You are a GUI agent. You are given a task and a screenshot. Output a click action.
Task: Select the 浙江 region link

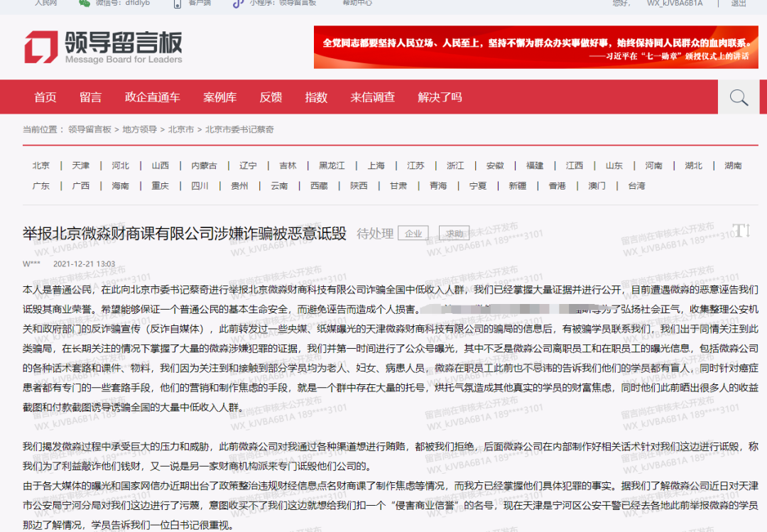coord(455,165)
